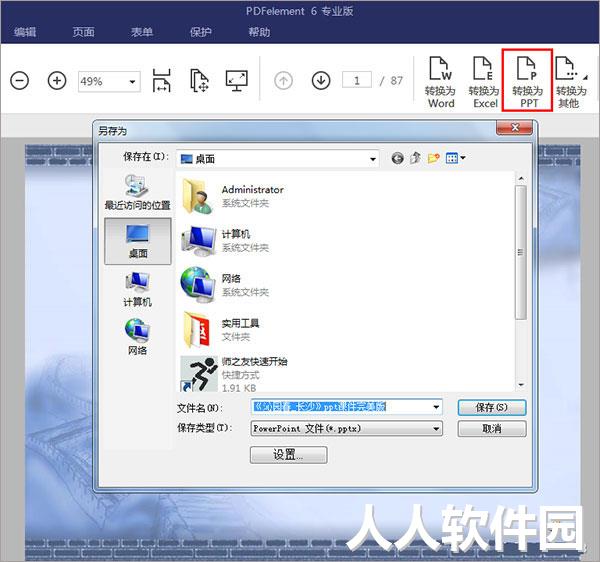The width and height of the screenshot is (600, 562).
Task: Select the 师之友快速开始 shortcut
Action: [x=234, y=374]
